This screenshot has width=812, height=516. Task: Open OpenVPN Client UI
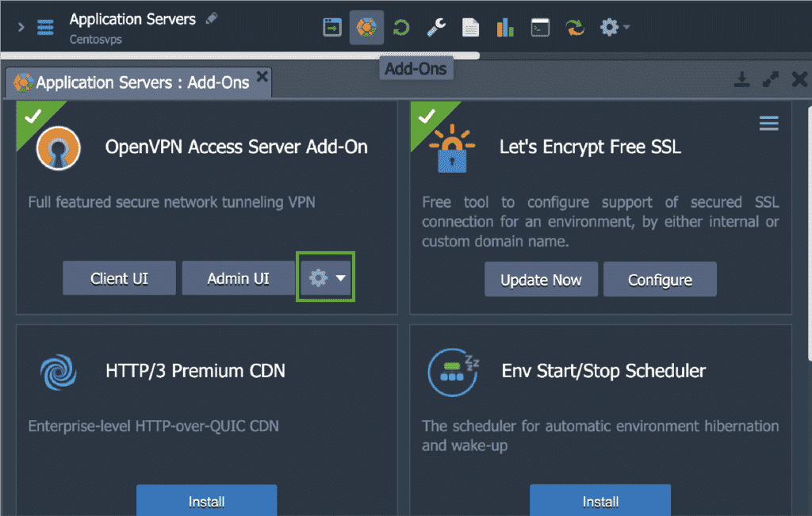[x=119, y=278]
